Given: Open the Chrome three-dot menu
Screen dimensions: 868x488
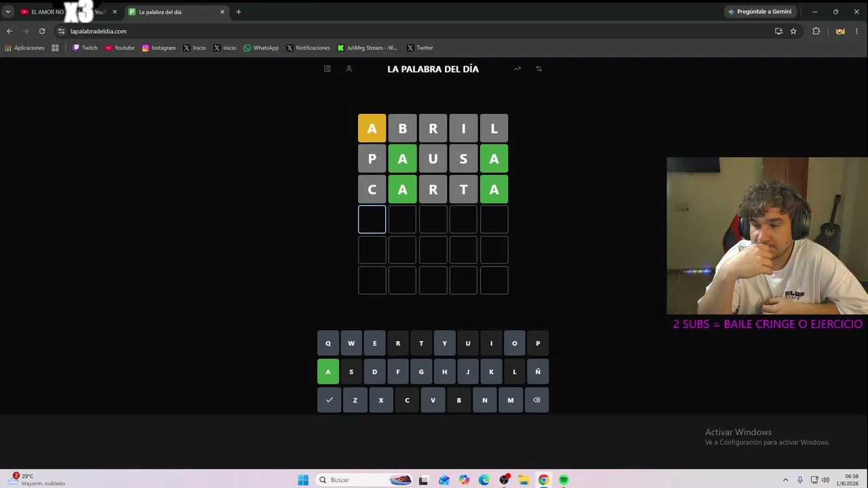Looking at the screenshot, I should pyautogui.click(x=857, y=31).
